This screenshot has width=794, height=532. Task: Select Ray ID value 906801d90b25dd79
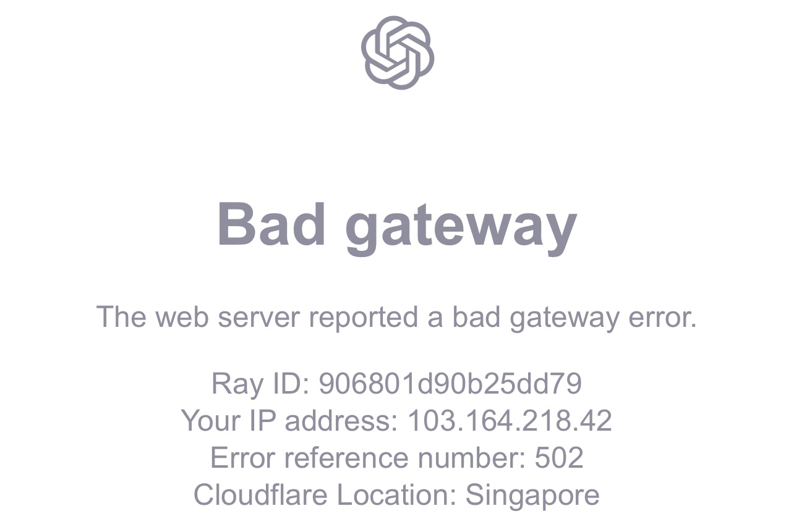pyautogui.click(x=450, y=384)
